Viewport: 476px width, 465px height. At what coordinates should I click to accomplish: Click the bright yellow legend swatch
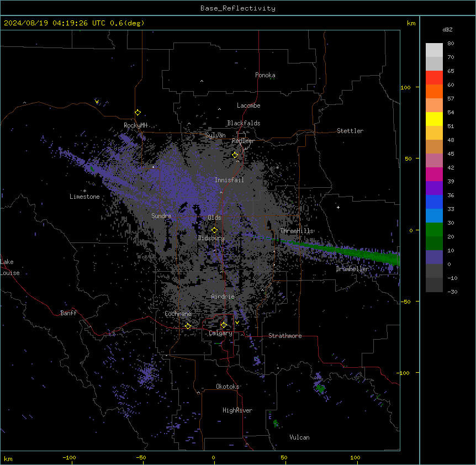[x=434, y=119]
